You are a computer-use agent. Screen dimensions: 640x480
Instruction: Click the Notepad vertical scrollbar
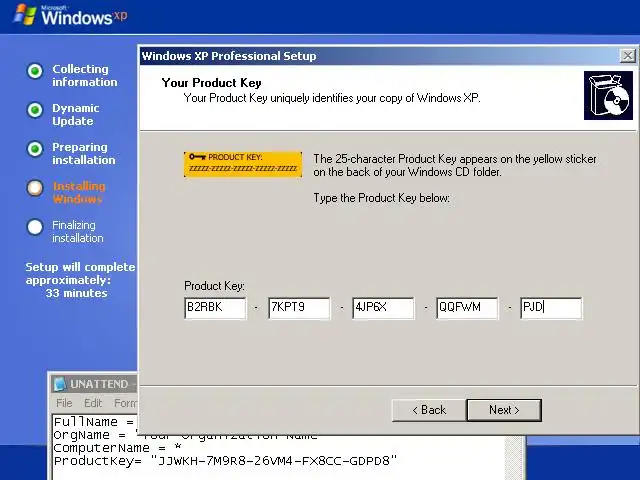pyautogui.click(x=514, y=457)
